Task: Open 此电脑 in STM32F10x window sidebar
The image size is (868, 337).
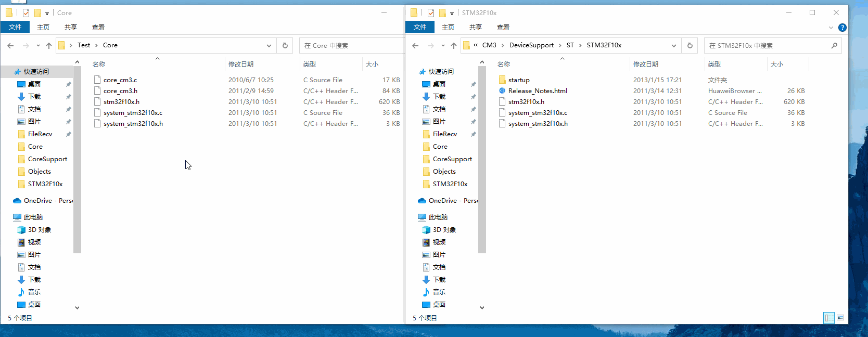Action: click(x=438, y=217)
